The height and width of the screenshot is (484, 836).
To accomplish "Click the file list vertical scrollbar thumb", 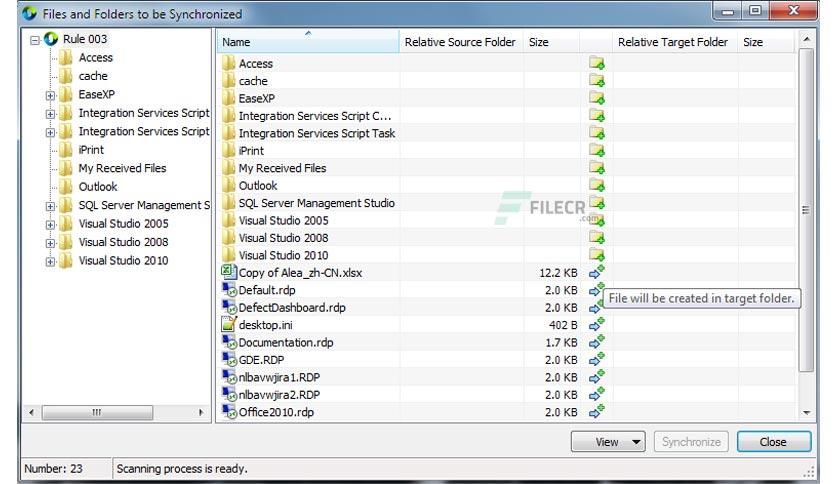I will pos(806,211).
